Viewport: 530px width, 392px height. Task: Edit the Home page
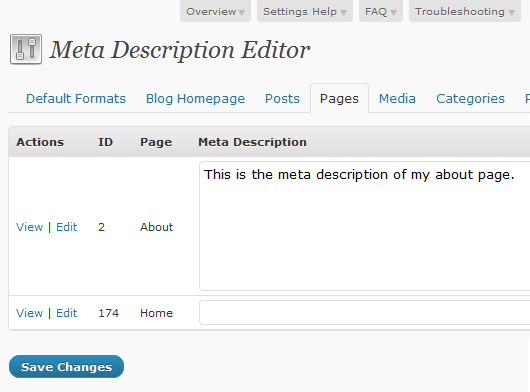click(67, 313)
